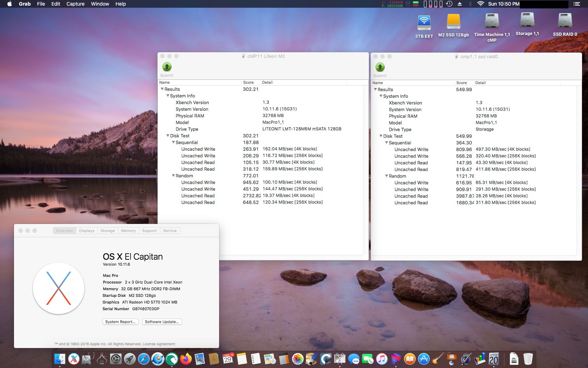Open the Trash in the Dock
The width and height of the screenshot is (588, 368).
(528, 359)
